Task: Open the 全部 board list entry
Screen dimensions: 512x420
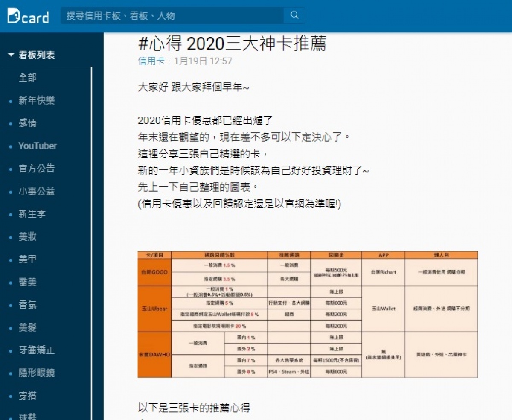Action: pos(27,78)
